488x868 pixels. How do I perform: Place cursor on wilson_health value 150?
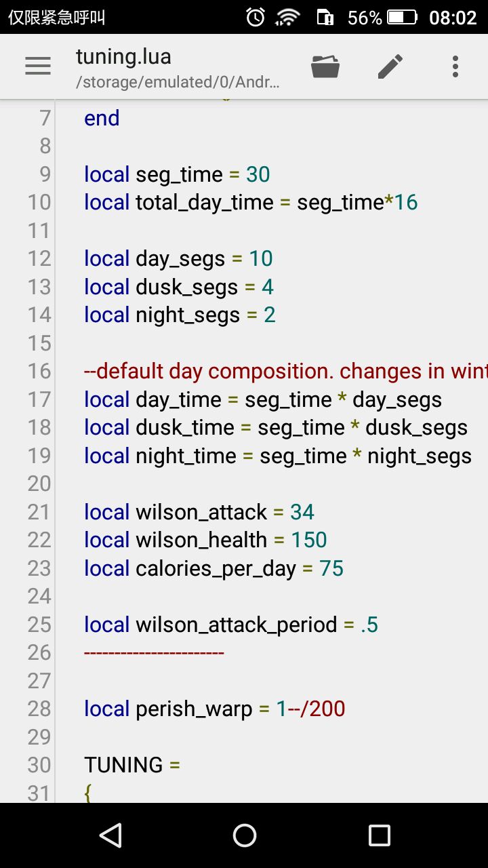tap(309, 540)
